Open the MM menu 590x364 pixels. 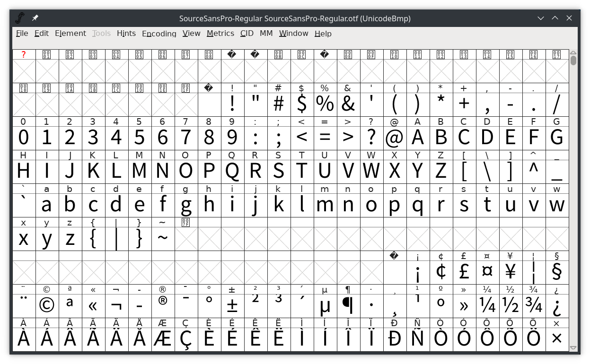click(266, 34)
